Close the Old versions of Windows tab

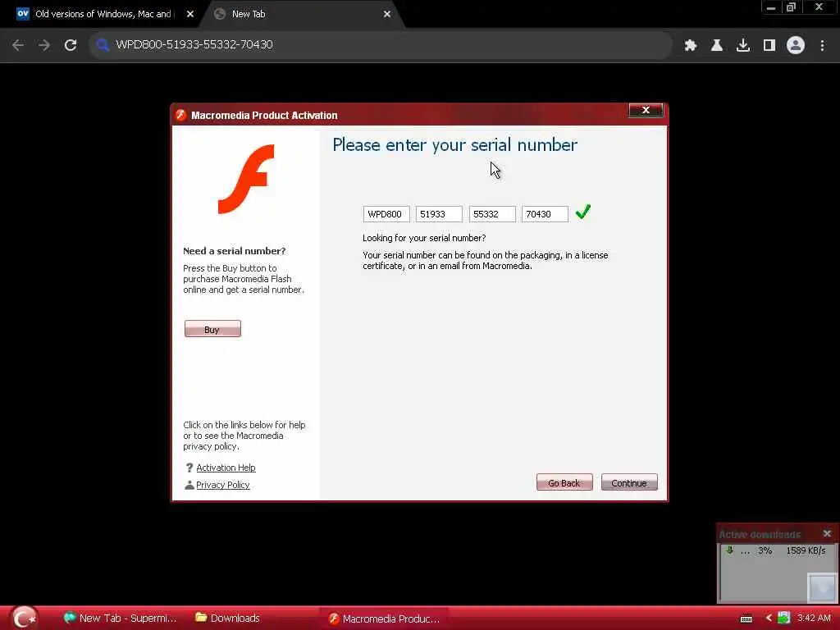(x=190, y=15)
